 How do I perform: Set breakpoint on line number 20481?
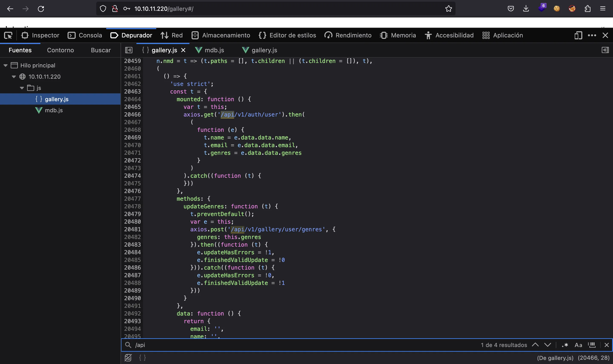click(x=132, y=229)
